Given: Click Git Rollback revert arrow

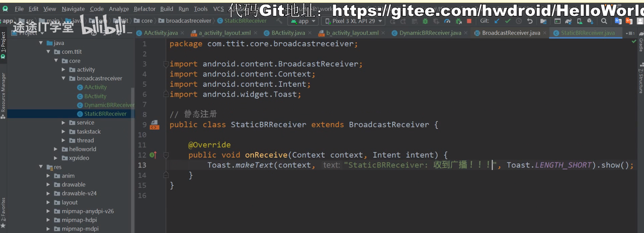Looking at the screenshot, I should point(530,21).
